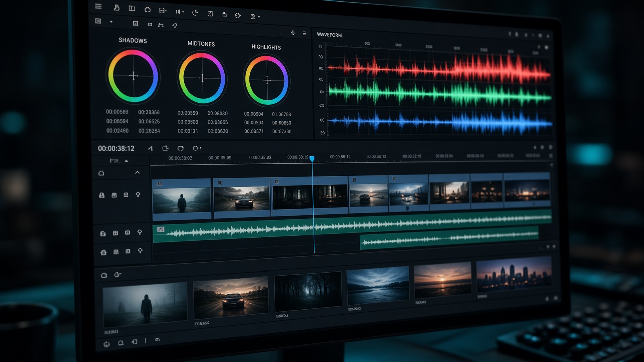Click the red waveform channel in the scope
The width and height of the screenshot is (644, 362).
tap(439, 68)
